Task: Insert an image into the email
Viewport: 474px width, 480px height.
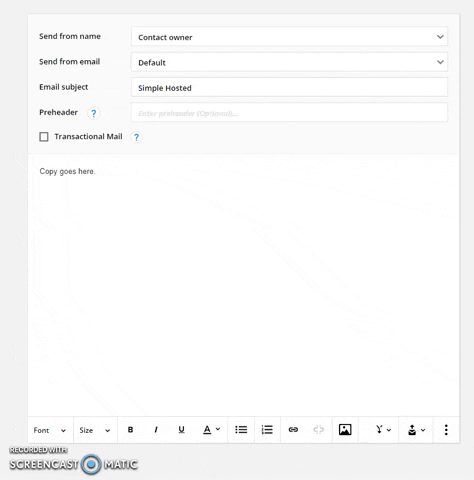Action: coord(345,430)
